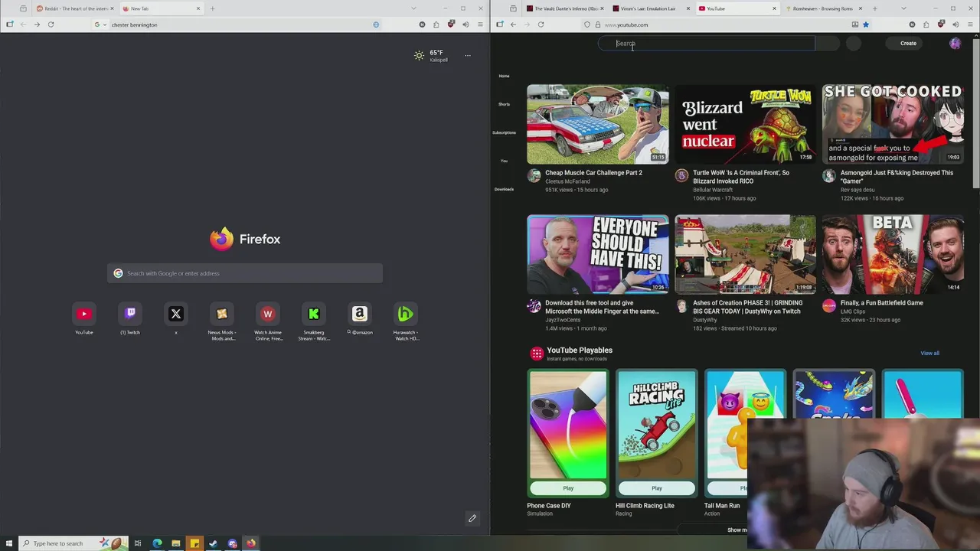Click the pencil customize icon on new tab
Screen dimensions: 980x551
tap(472, 518)
